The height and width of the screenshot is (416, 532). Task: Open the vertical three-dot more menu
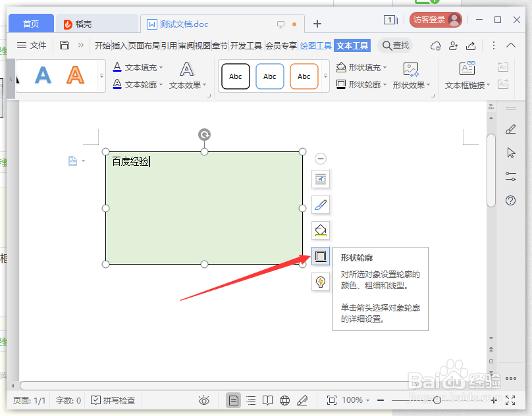[494, 45]
